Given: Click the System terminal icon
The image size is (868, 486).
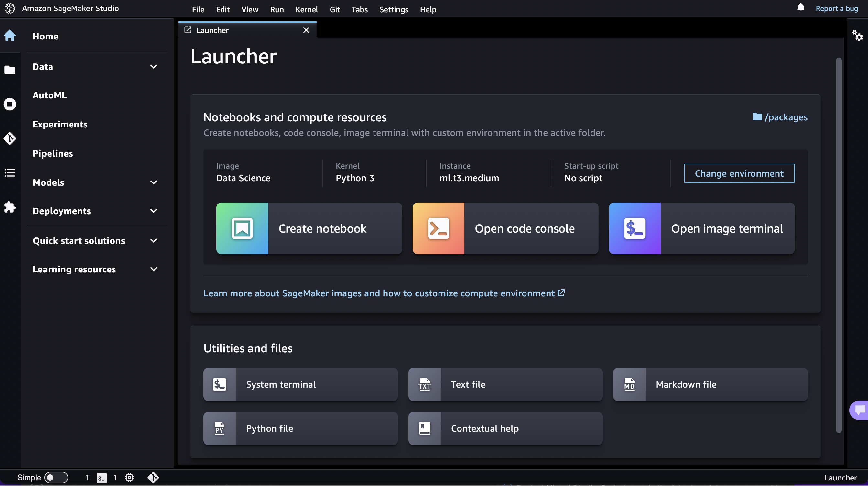Looking at the screenshot, I should pyautogui.click(x=220, y=384).
